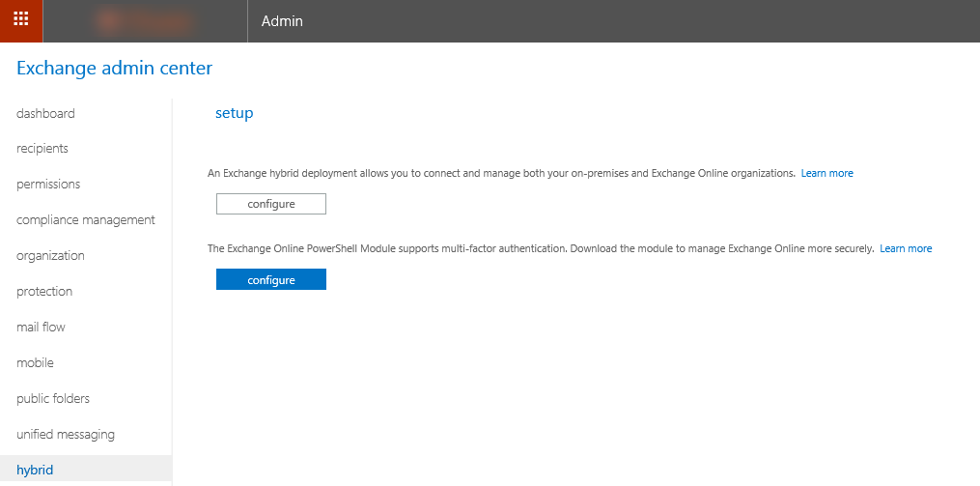
Task: Go to public folders
Action: click(x=53, y=398)
